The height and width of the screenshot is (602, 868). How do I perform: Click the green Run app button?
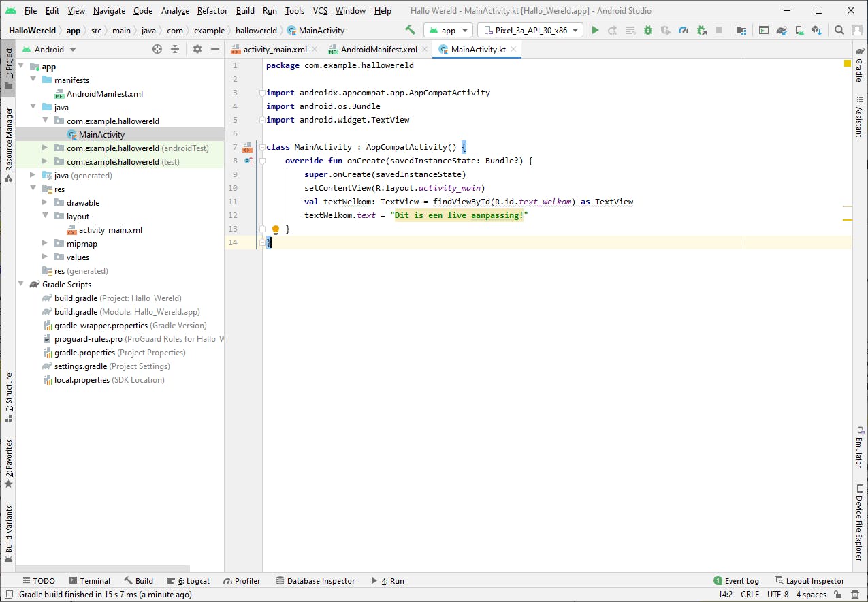[x=596, y=30]
